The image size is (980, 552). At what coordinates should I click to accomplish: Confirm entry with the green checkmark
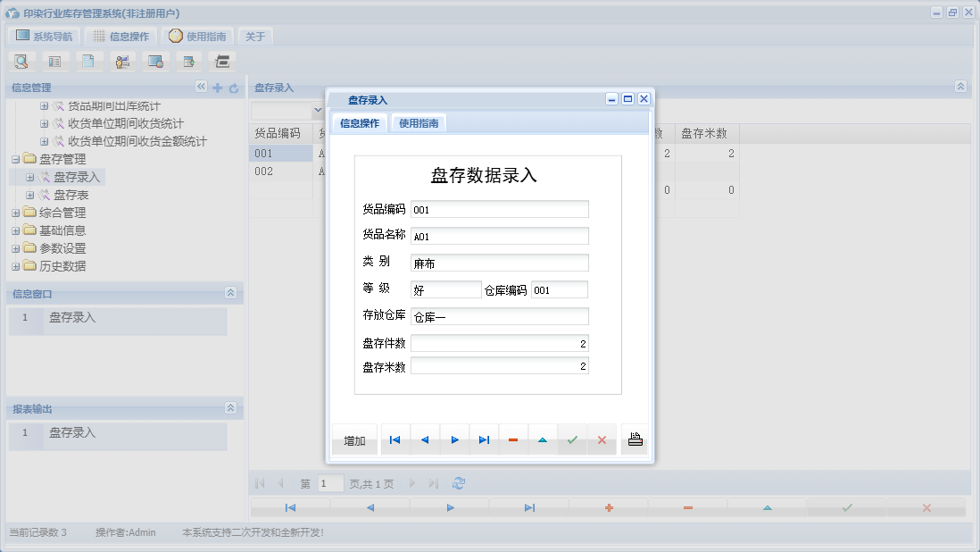point(573,439)
